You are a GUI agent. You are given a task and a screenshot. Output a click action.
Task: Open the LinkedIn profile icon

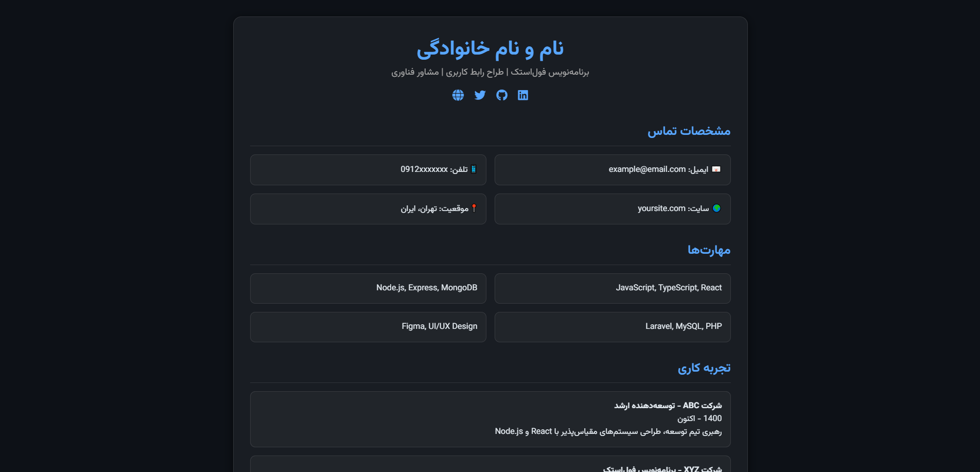pos(523,95)
